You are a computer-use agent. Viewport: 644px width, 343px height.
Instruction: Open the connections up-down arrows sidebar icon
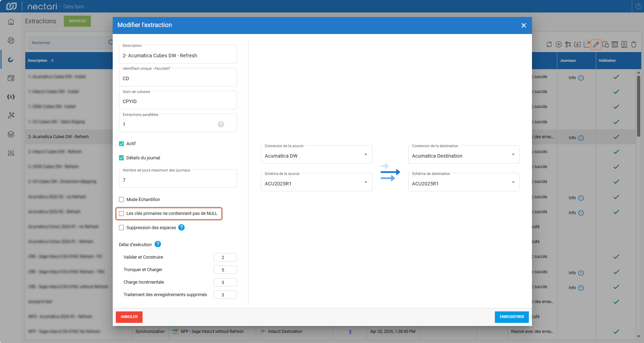(x=11, y=41)
